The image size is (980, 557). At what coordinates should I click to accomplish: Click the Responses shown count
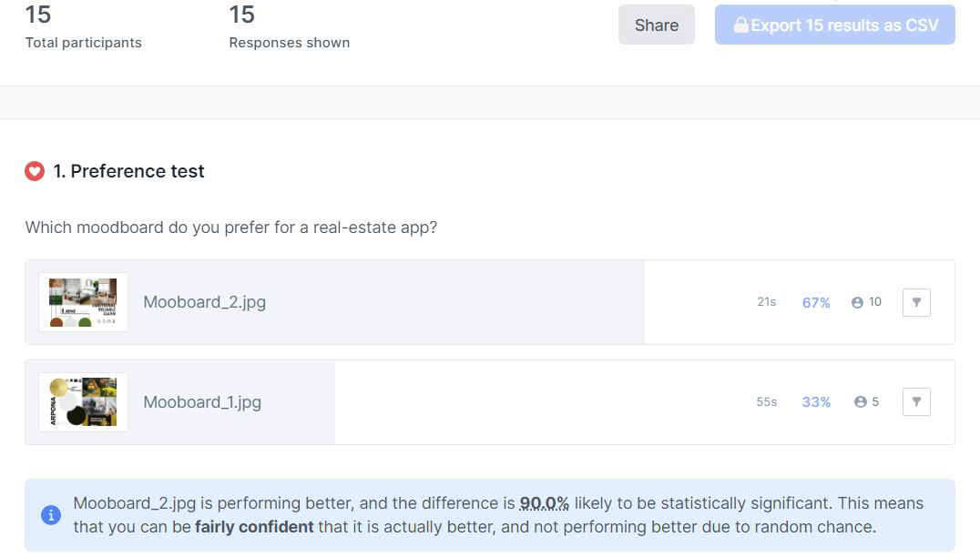(x=241, y=15)
